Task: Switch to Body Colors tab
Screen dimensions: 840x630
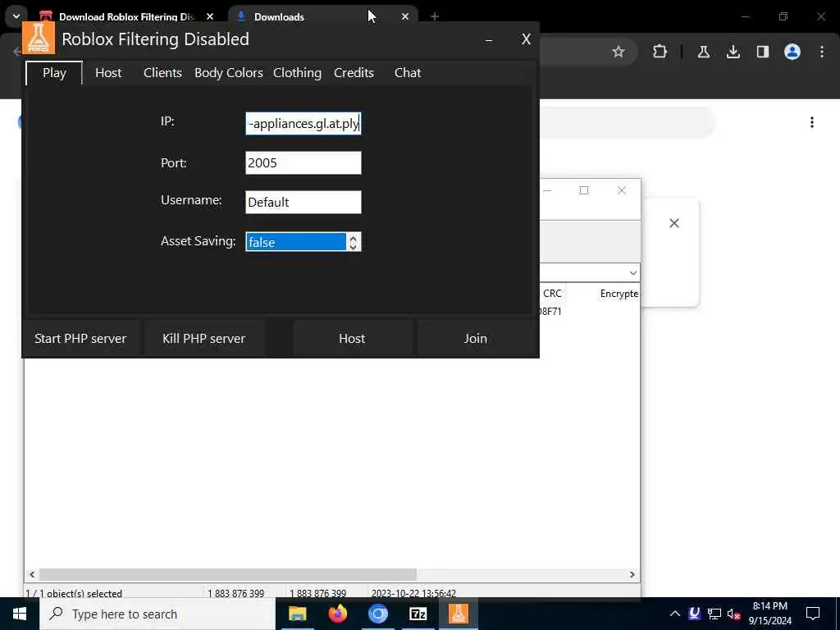Action: (228, 73)
